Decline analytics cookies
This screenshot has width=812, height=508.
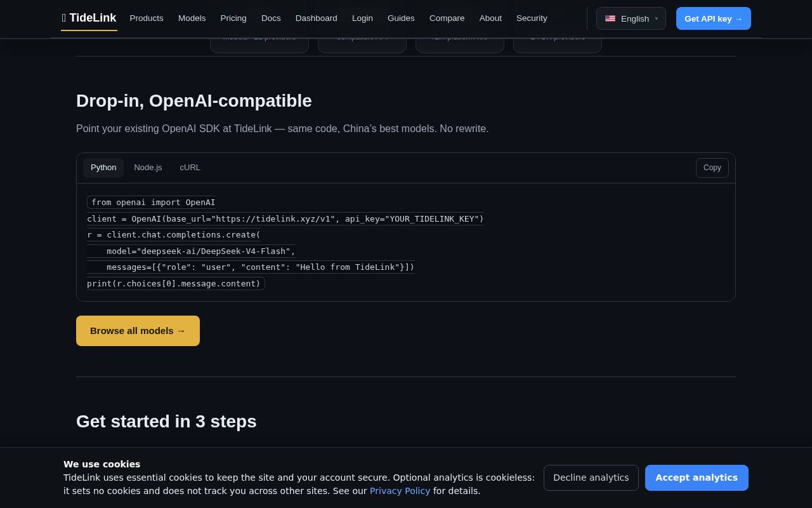(591, 478)
